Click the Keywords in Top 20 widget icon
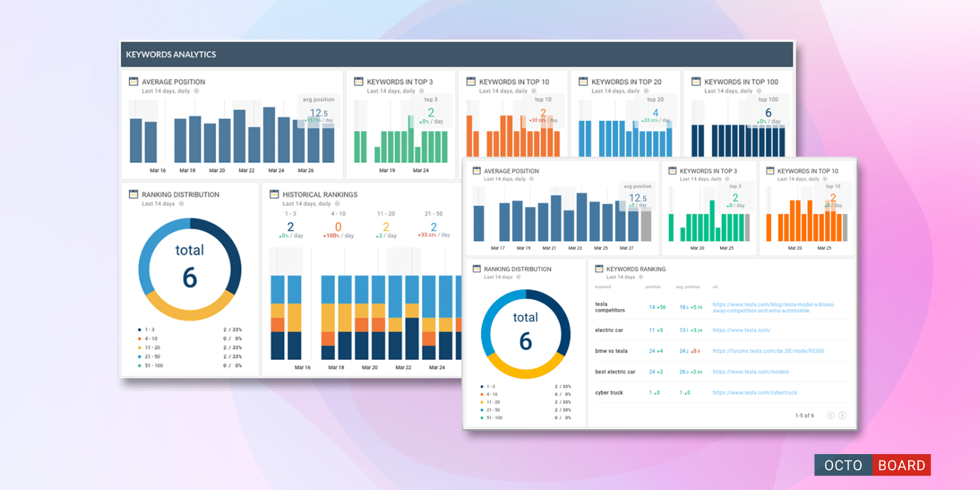This screenshot has height=490, width=980. click(x=583, y=82)
